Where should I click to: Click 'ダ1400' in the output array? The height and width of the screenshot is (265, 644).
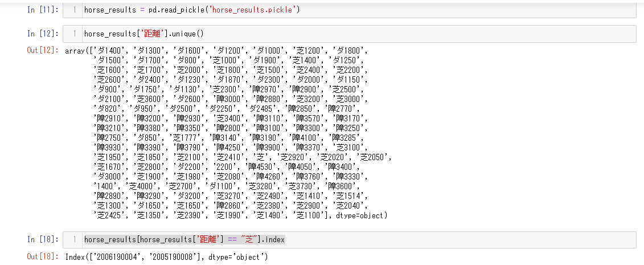(110, 51)
